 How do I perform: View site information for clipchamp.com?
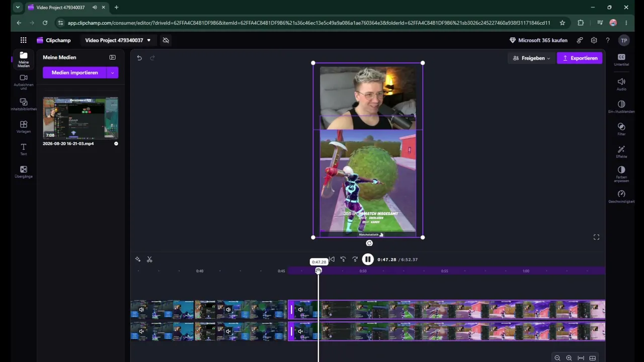[x=61, y=23]
